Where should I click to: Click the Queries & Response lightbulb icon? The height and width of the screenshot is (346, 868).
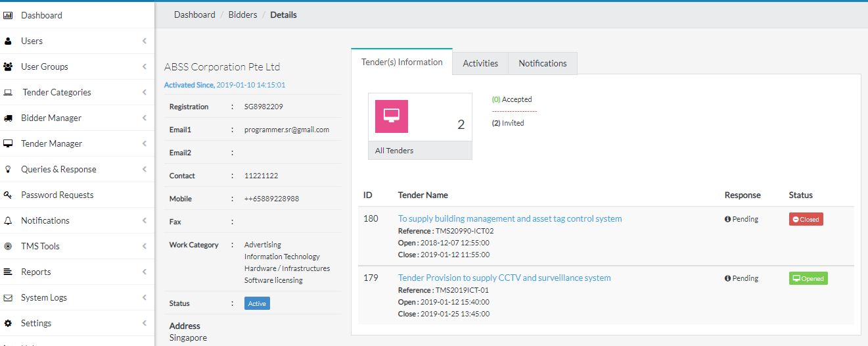(x=8, y=169)
